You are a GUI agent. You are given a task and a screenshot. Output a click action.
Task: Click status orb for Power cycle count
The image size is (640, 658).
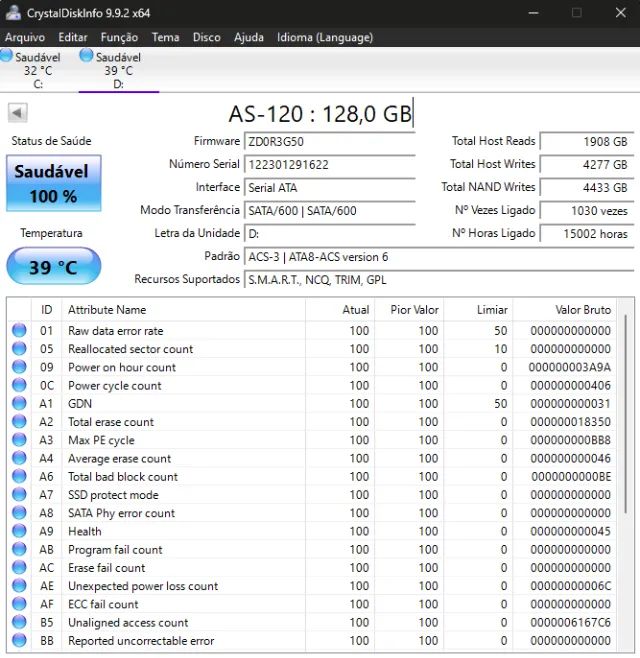19,385
